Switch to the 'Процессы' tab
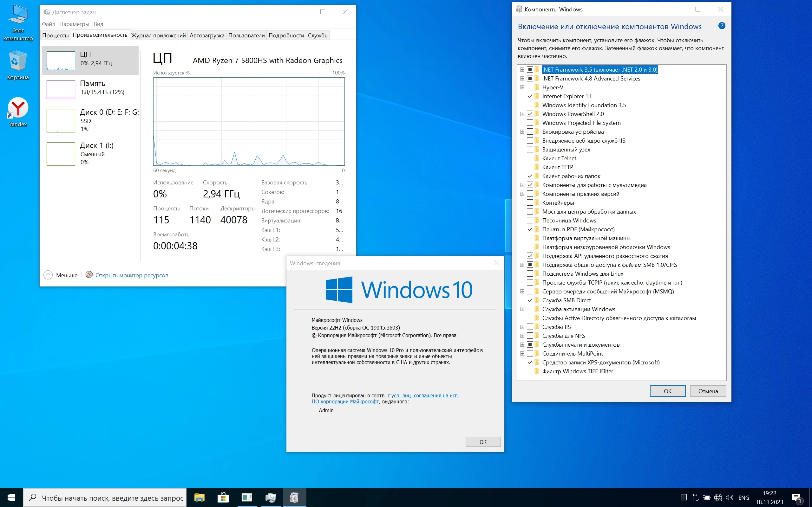Screen dimensions: 812x507 pyautogui.click(x=56, y=35)
